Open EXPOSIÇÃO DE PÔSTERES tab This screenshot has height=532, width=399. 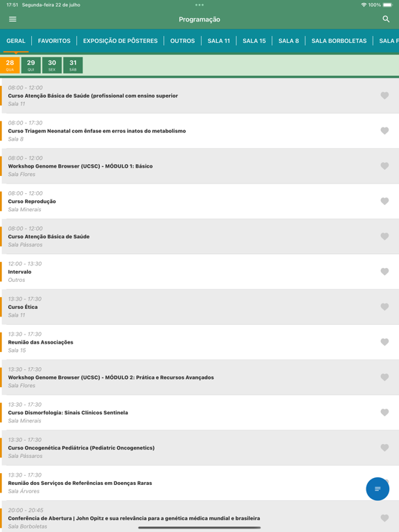pos(121,41)
